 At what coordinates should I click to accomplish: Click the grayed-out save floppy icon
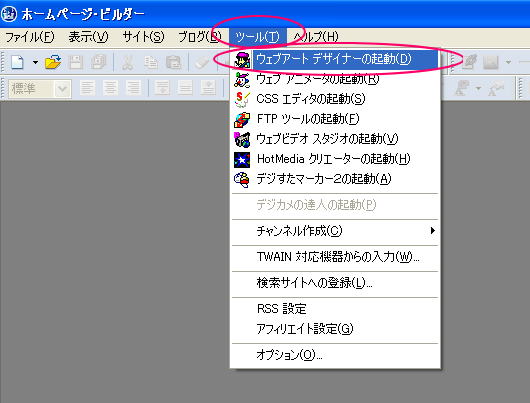75,62
